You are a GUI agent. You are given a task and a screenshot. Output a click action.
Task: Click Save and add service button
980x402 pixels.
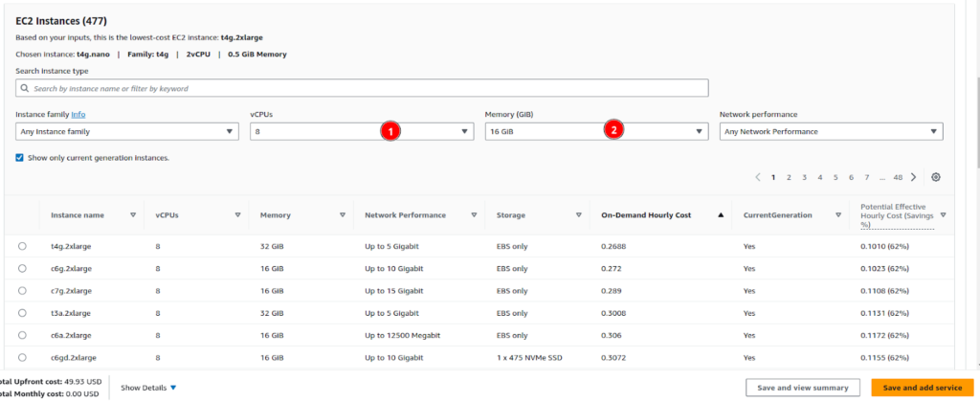923,388
